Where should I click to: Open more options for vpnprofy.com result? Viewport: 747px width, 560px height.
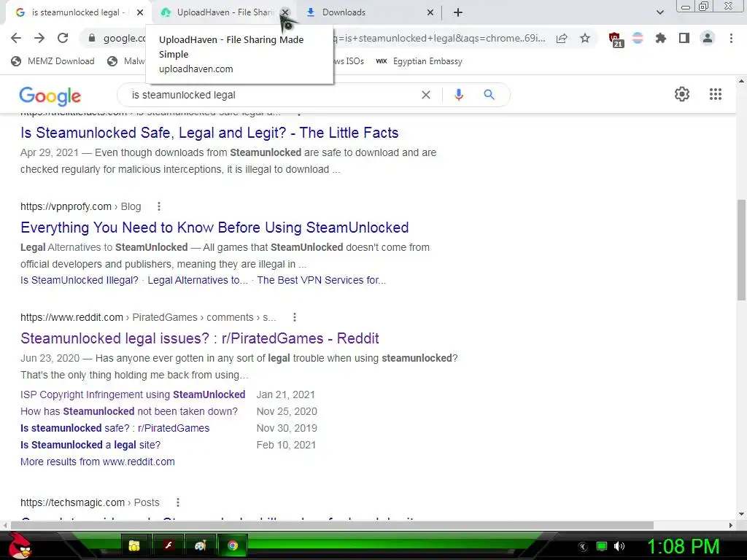click(158, 206)
